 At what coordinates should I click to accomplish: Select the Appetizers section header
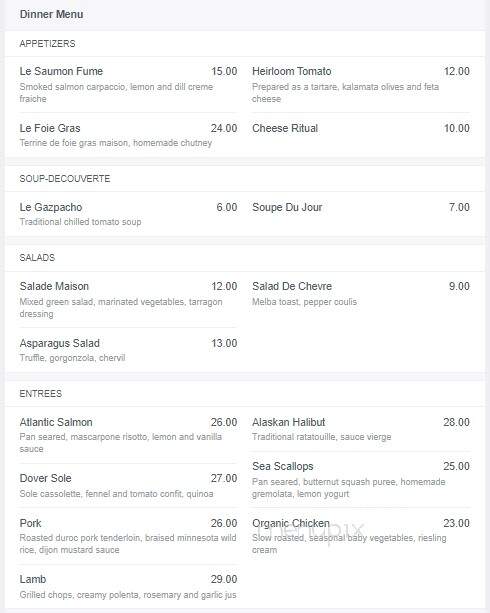pyautogui.click(x=47, y=44)
